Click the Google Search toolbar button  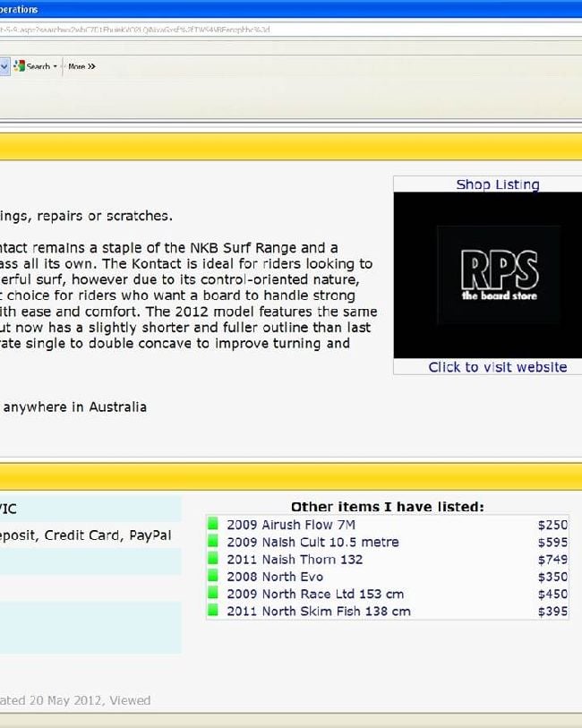31,66
